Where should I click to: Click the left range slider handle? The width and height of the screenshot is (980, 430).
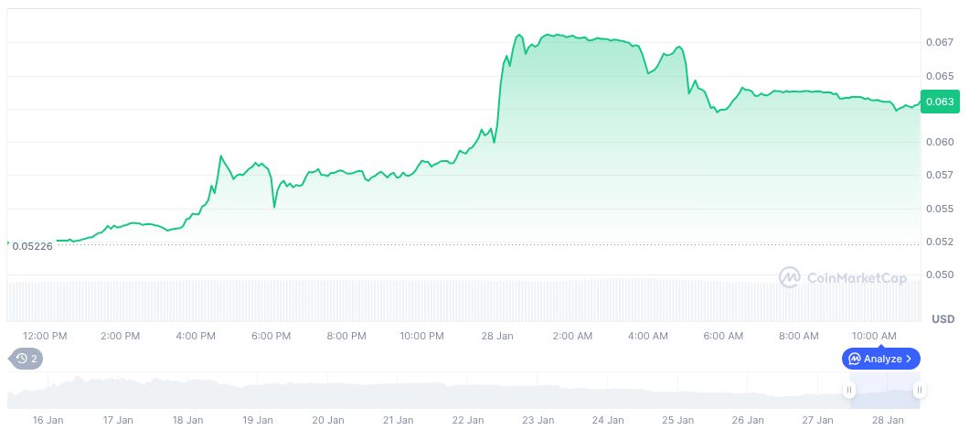click(x=849, y=390)
